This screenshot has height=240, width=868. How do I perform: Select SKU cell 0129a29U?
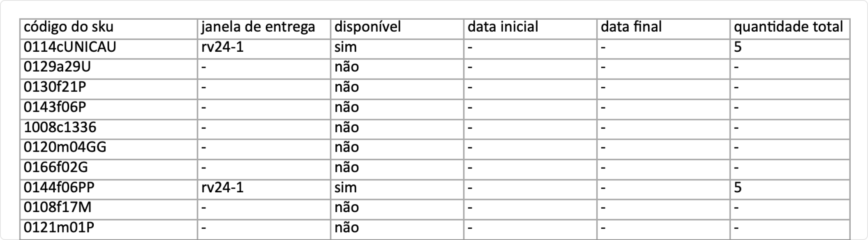pyautogui.click(x=57, y=67)
